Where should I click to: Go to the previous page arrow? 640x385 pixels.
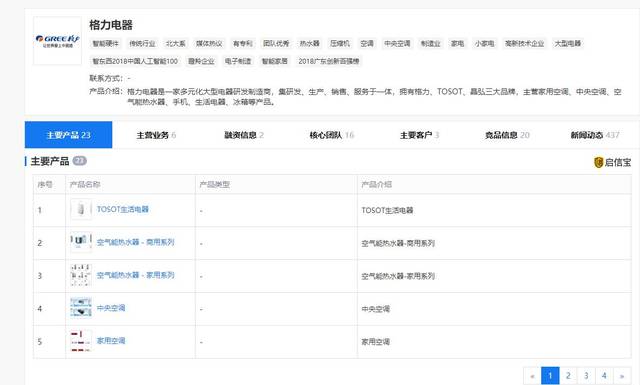pyautogui.click(x=532, y=376)
